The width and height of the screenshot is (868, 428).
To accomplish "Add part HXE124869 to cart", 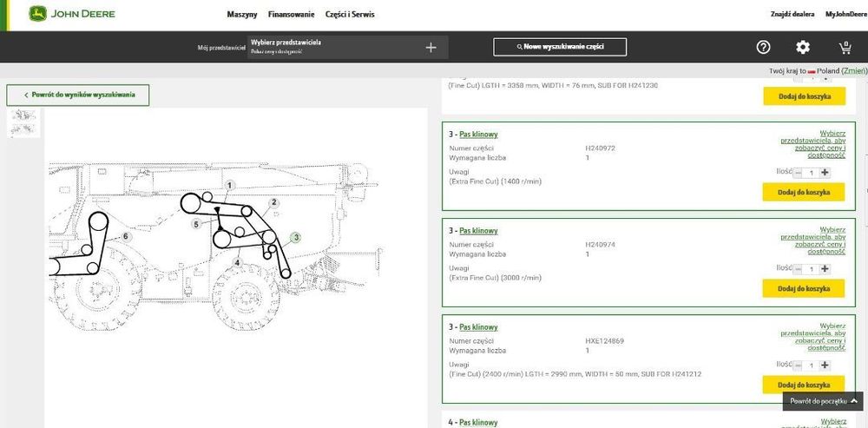I will tap(803, 385).
